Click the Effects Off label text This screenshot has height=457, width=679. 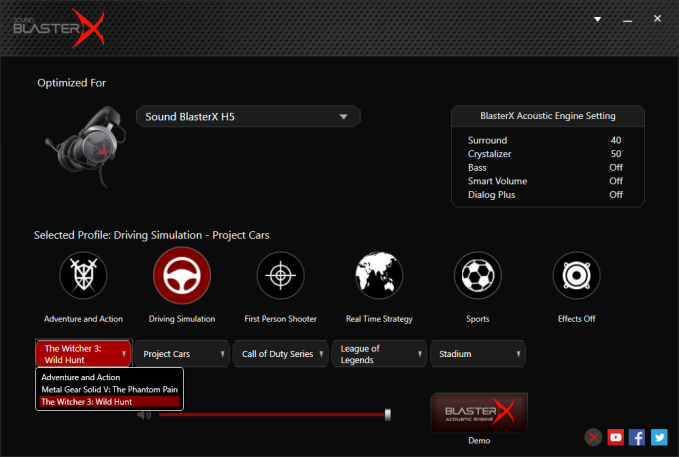576,319
